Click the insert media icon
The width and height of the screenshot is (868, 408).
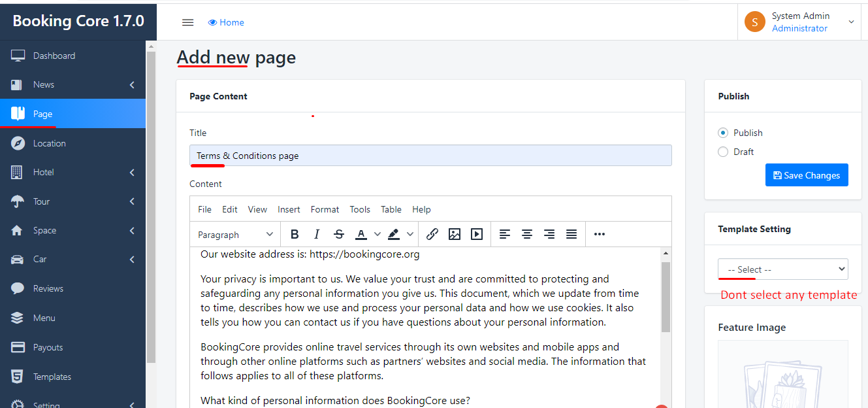point(477,234)
